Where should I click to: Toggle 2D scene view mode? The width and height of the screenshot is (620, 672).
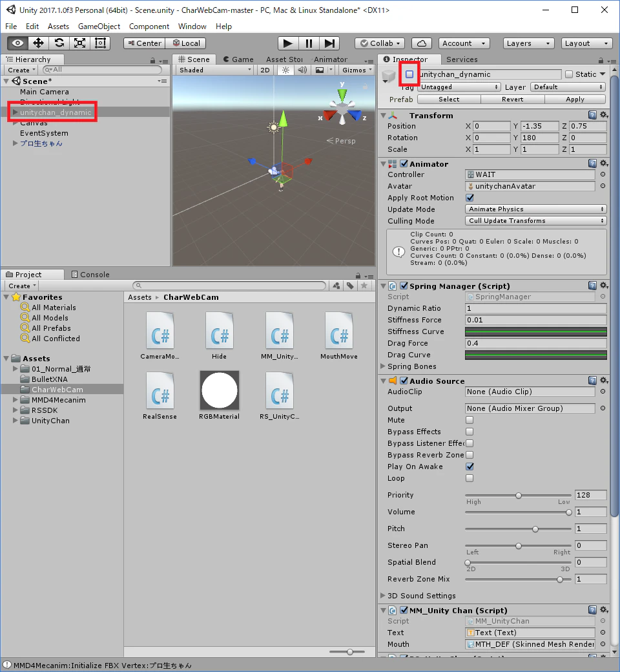tap(265, 70)
